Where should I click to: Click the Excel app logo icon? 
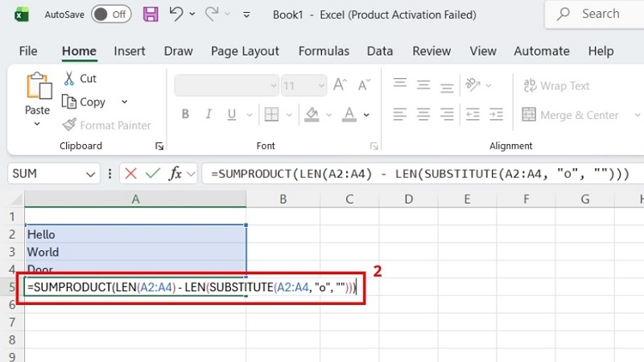point(22,14)
